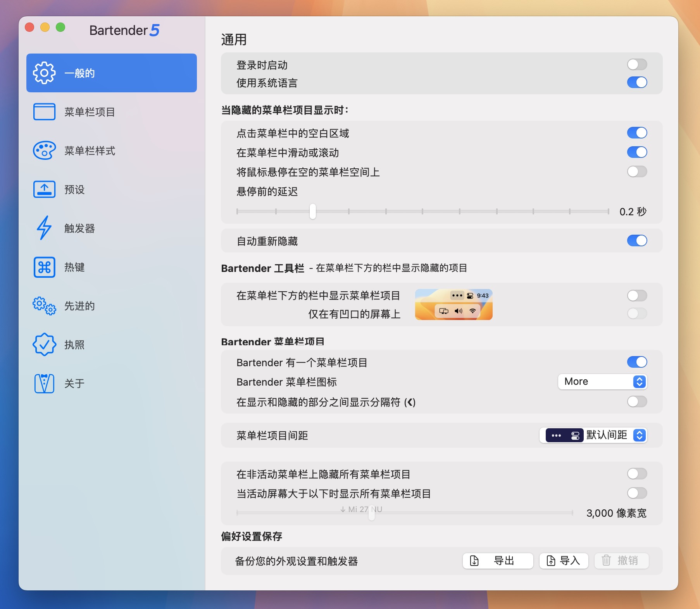700x609 pixels.
Task: Click the 导出 button to export settings
Action: (x=497, y=560)
